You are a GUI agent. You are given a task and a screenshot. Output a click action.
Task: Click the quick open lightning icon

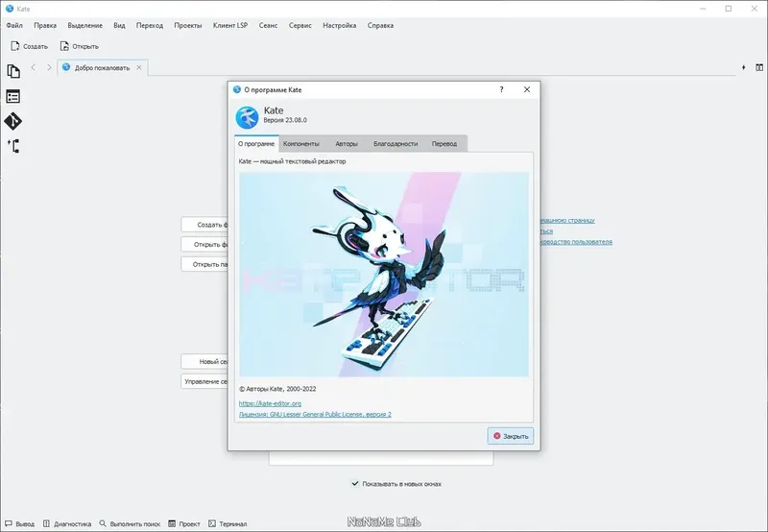[x=743, y=67]
